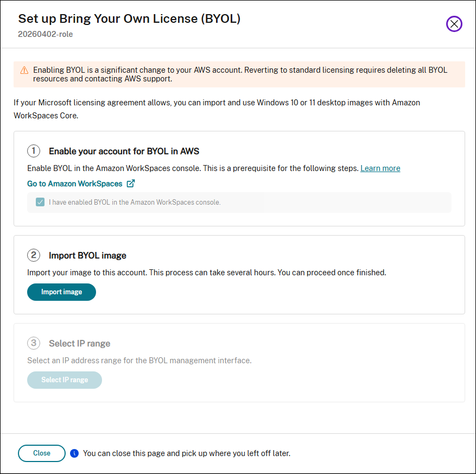Viewport: 476px width, 474px height.
Task: Select the "Enable your account for BYOL" heading
Action: [124, 151]
